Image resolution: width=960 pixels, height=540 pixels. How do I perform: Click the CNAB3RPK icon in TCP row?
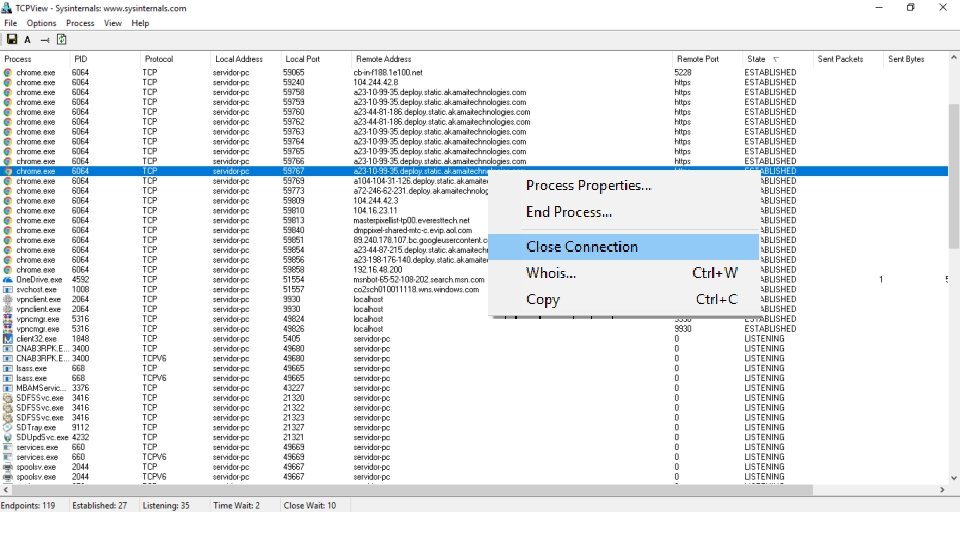(x=7, y=348)
